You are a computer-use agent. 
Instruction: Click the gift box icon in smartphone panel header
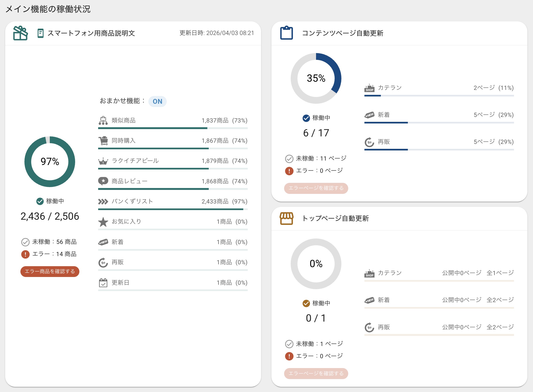(20, 33)
